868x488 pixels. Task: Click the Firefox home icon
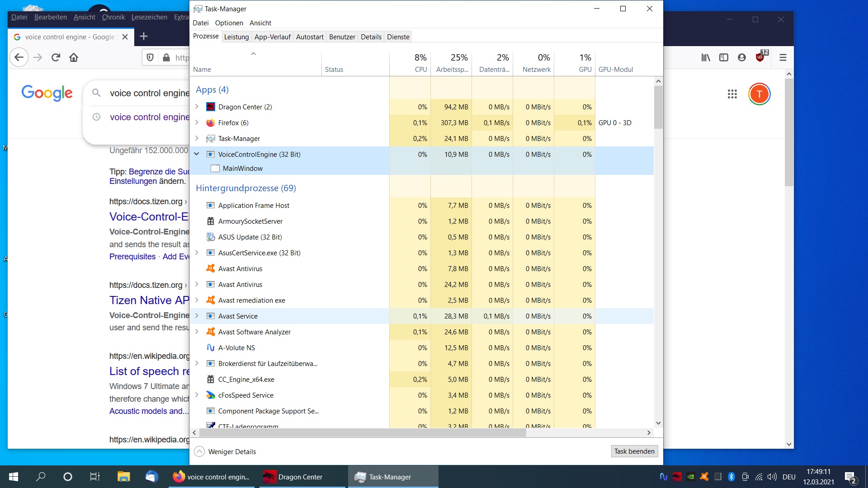[x=74, y=57]
